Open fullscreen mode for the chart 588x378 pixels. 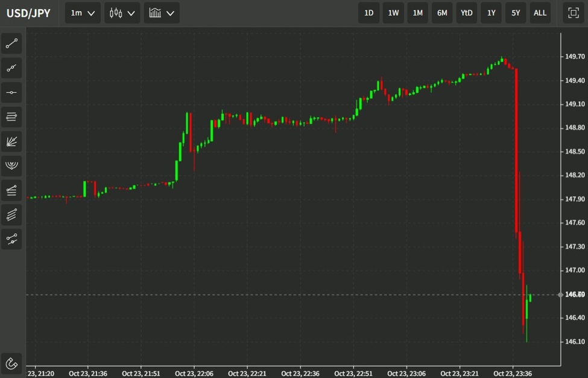pos(575,13)
